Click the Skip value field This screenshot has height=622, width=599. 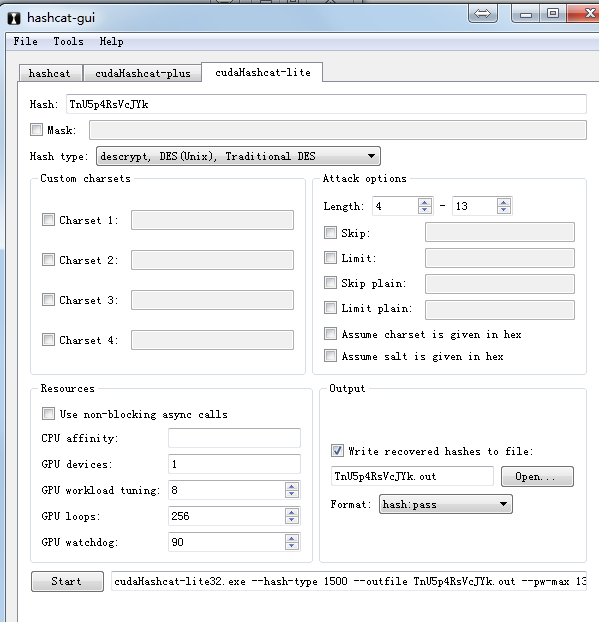tap(500, 232)
